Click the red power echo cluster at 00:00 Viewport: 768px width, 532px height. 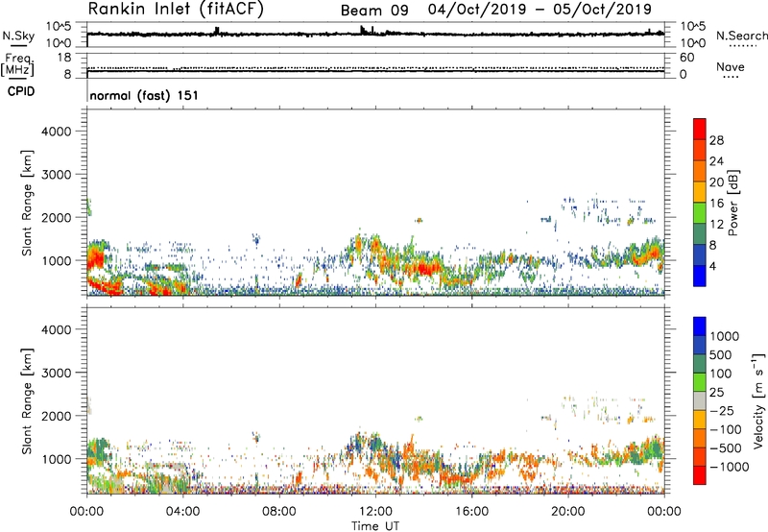94,258
